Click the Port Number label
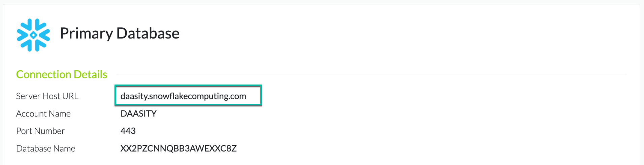 [x=40, y=131]
